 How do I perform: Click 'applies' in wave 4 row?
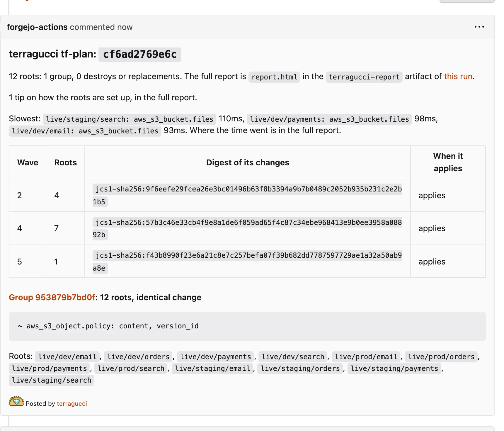click(x=432, y=228)
